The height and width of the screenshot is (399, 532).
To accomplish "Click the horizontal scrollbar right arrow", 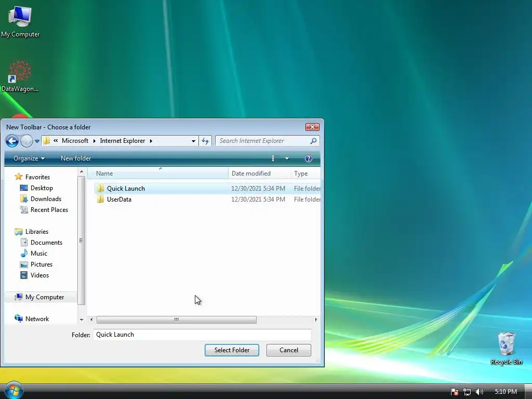I will point(316,320).
